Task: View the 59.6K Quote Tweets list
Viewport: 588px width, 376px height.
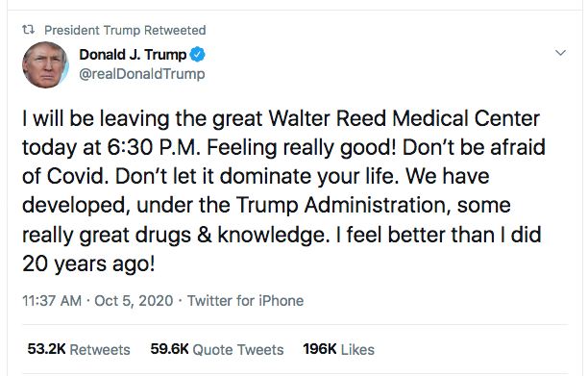Action: (x=217, y=349)
